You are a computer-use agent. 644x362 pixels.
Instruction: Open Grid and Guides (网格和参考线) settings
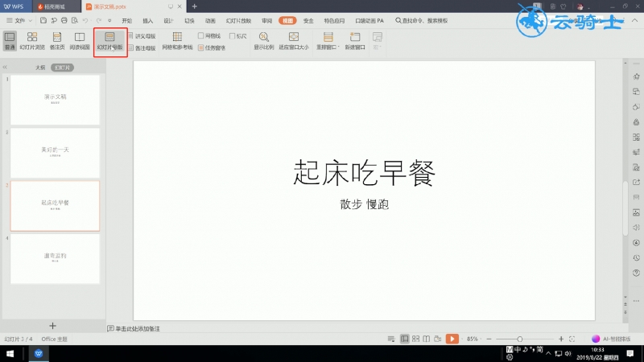coord(177,41)
